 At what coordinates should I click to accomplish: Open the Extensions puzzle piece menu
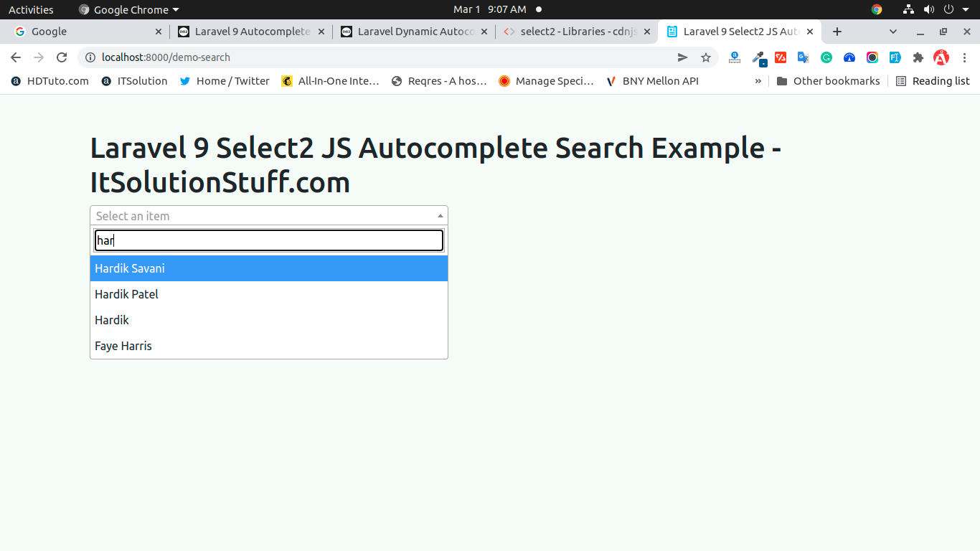click(918, 57)
